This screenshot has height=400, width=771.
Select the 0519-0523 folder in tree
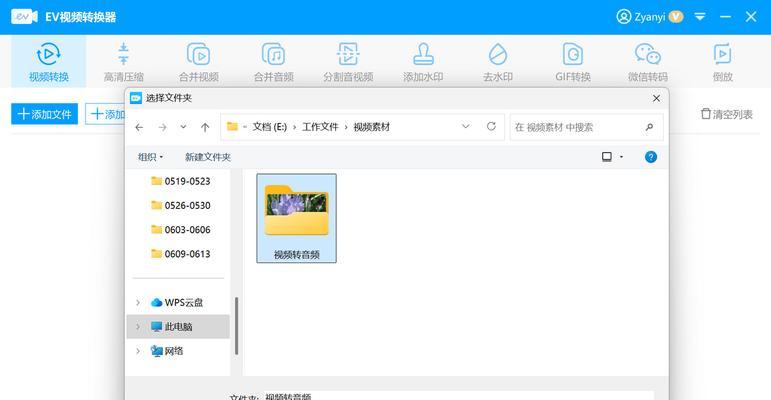181,181
